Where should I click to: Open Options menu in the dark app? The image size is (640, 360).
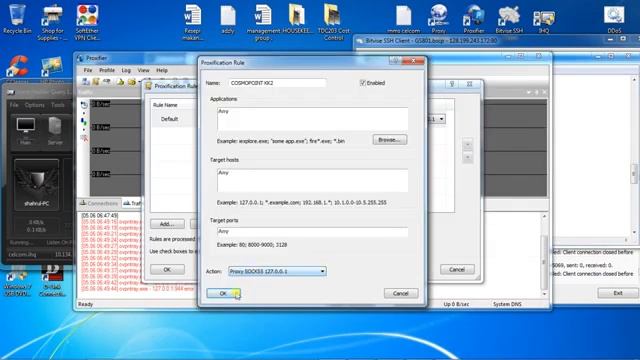(34, 105)
